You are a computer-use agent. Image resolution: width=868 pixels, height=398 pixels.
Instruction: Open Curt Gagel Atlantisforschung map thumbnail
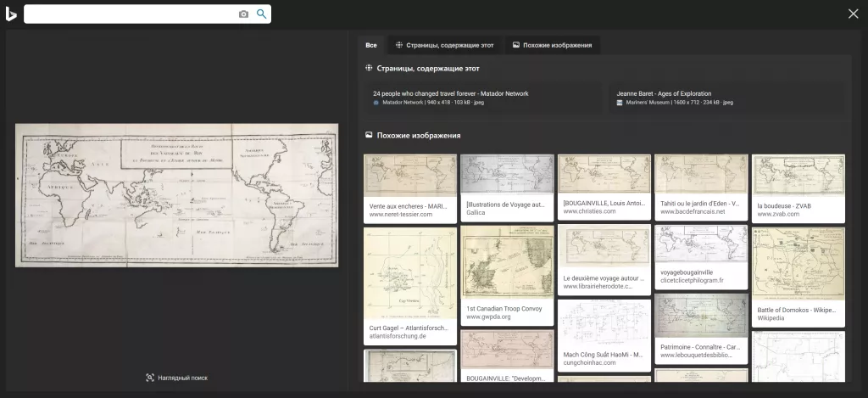pyautogui.click(x=410, y=273)
